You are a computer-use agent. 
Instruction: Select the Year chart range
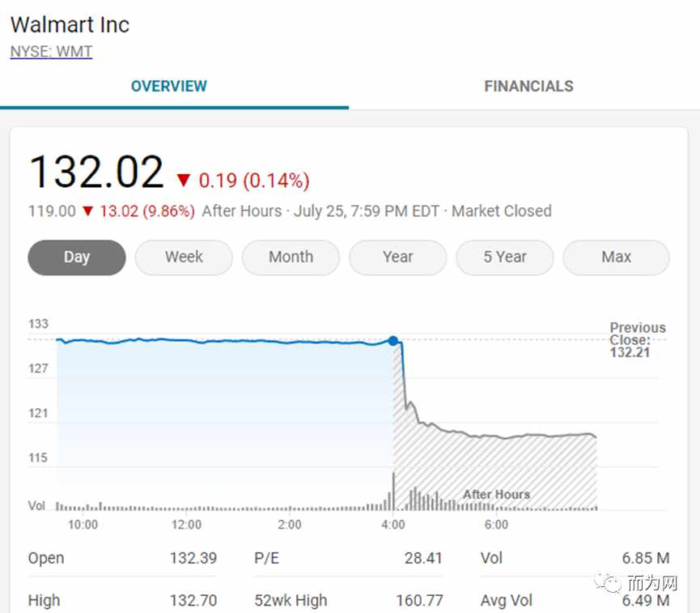pyautogui.click(x=398, y=258)
